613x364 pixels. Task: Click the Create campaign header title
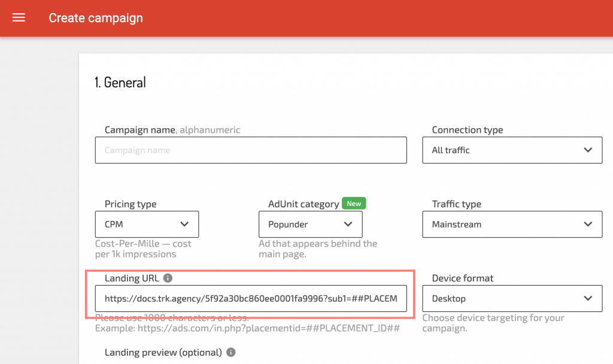pyautogui.click(x=96, y=17)
